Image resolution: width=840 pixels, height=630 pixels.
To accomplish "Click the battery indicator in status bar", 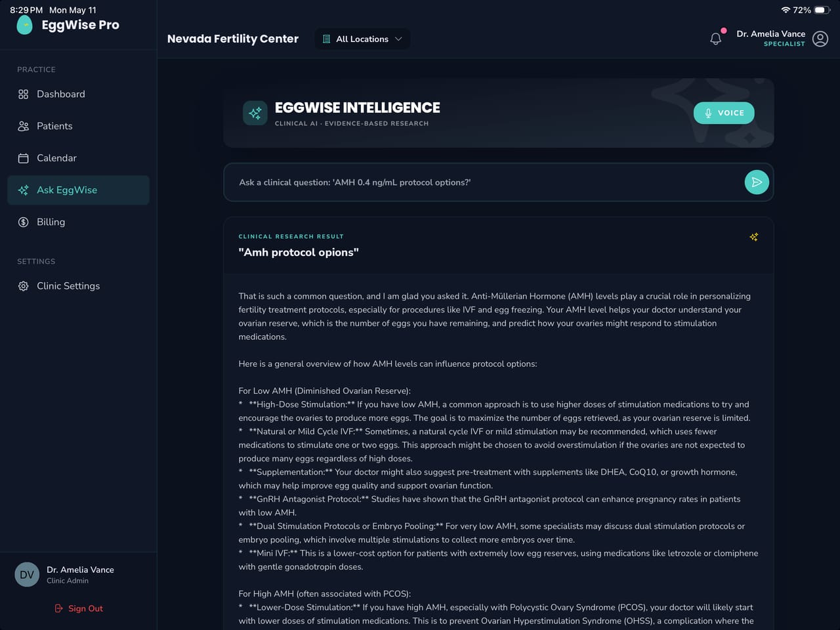I will click(x=823, y=10).
